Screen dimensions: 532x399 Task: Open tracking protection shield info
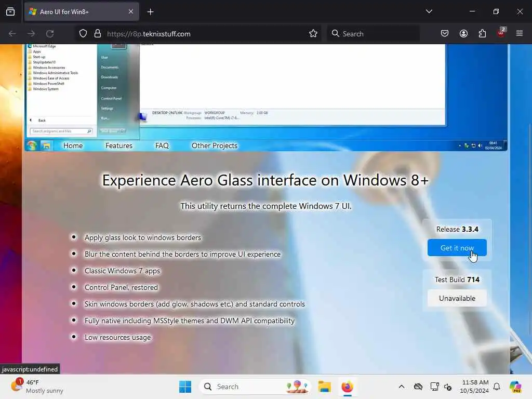pos(83,34)
